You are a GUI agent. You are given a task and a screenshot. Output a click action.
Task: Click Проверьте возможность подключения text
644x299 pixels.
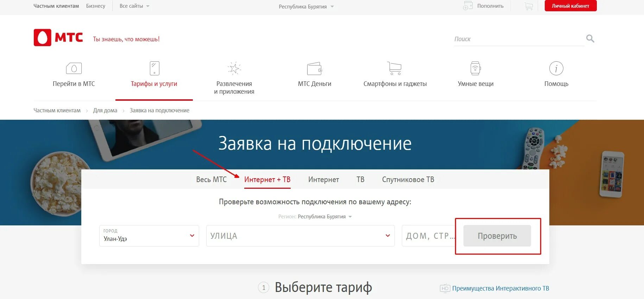pyautogui.click(x=315, y=202)
